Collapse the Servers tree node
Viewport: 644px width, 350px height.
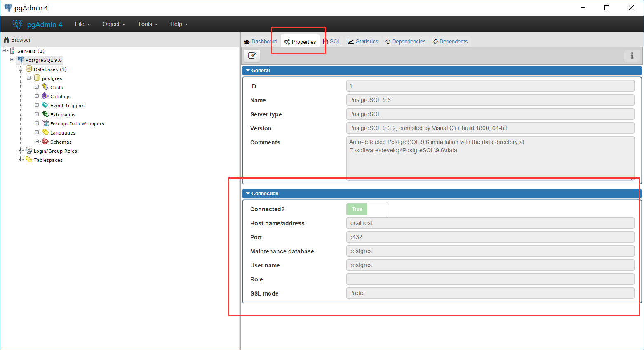(x=4, y=51)
